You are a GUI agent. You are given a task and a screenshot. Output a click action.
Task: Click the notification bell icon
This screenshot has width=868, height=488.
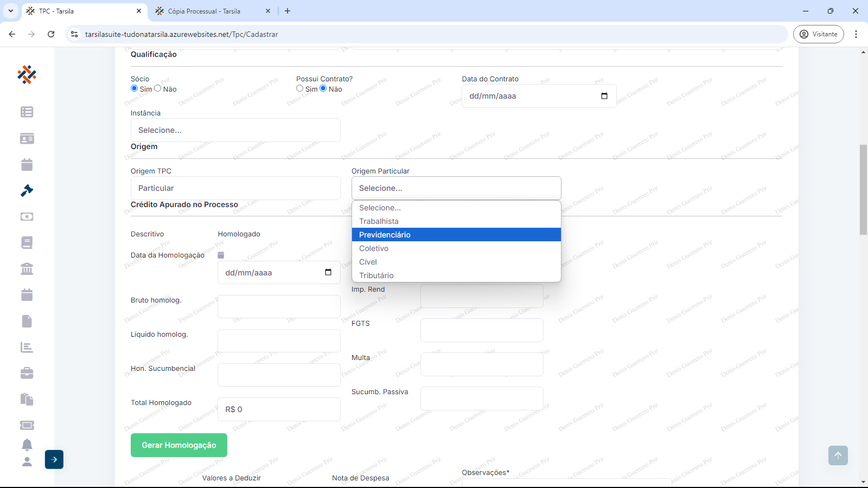27,445
